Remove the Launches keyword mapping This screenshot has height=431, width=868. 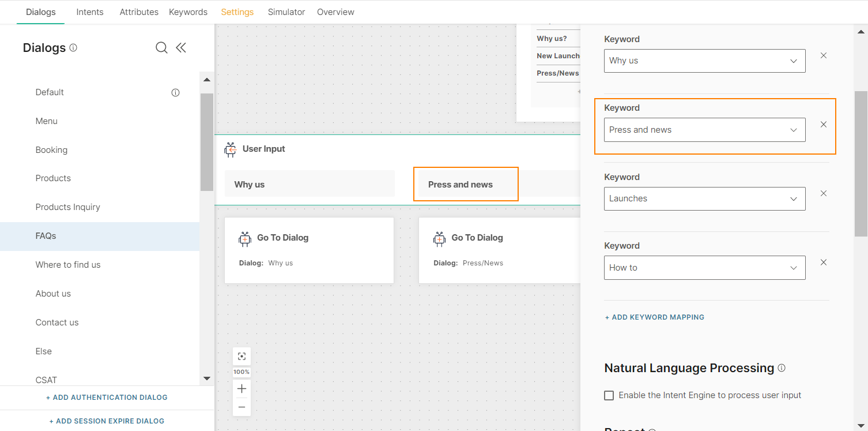pyautogui.click(x=823, y=193)
